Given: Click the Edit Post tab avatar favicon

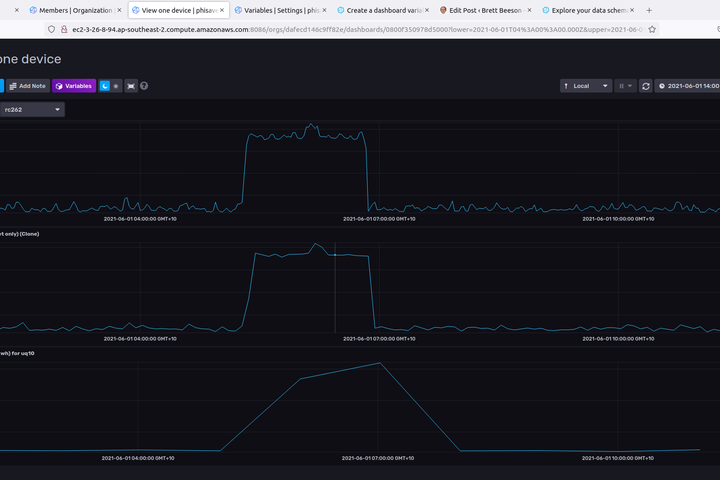Looking at the screenshot, I should pos(443,10).
